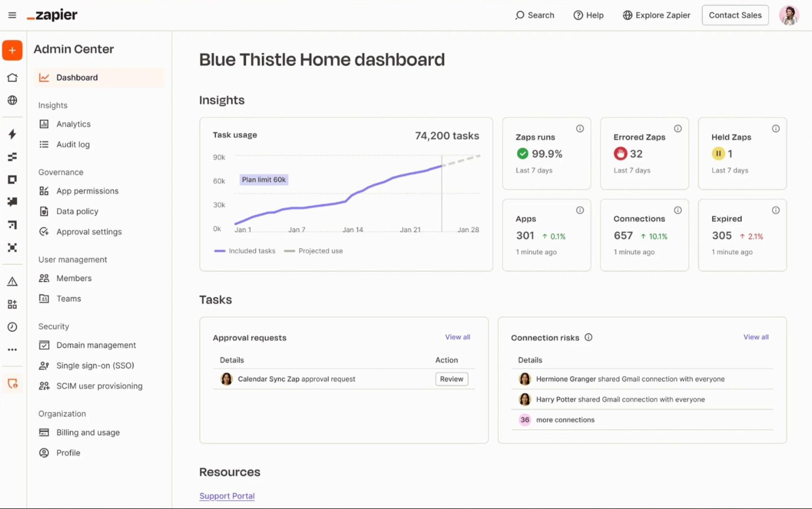Viewport: 812px width, 509px height.
Task: Click the Explore Zapier globe icon
Action: [627, 15]
